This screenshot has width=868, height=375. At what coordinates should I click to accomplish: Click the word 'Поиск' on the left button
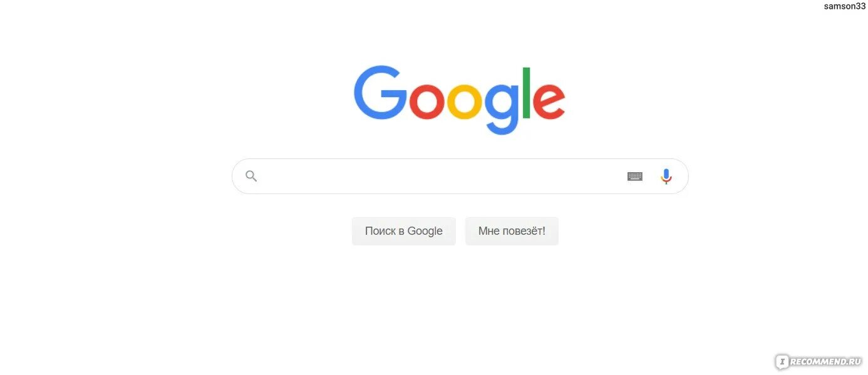(x=380, y=231)
